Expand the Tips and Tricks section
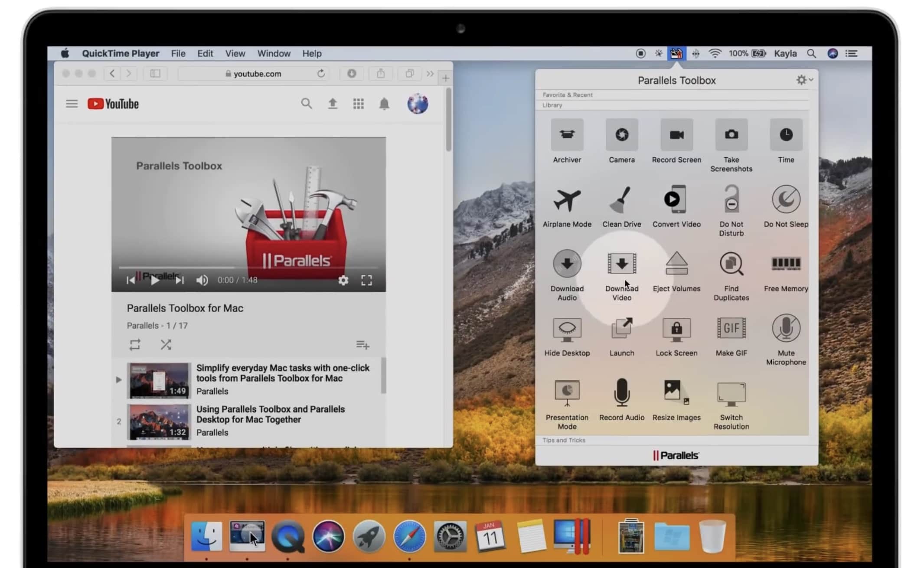 click(x=564, y=440)
